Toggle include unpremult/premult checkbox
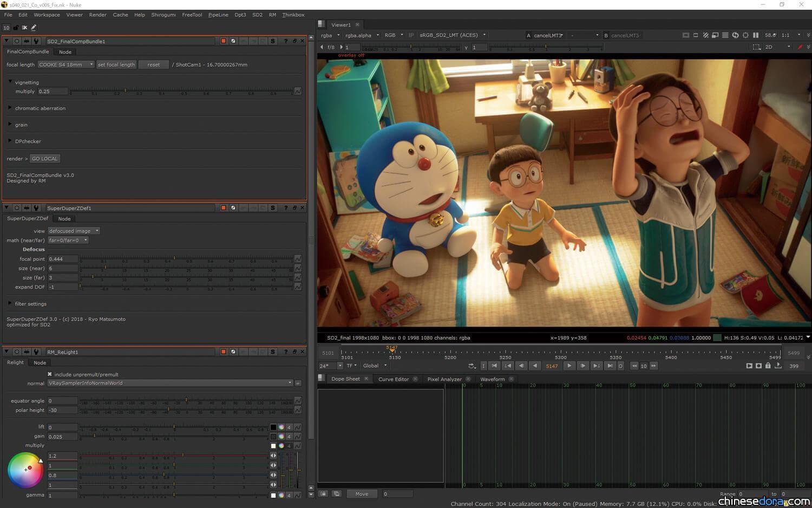The height and width of the screenshot is (508, 812). [x=50, y=374]
